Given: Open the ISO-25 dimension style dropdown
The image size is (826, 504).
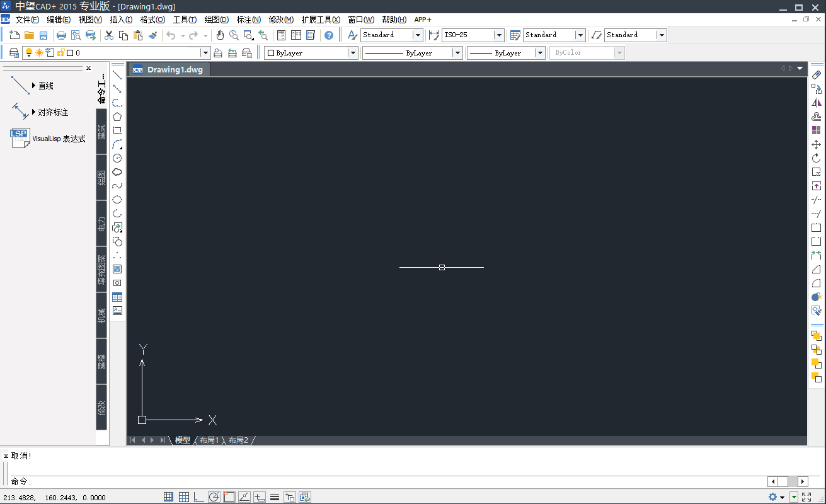Looking at the screenshot, I should [498, 35].
